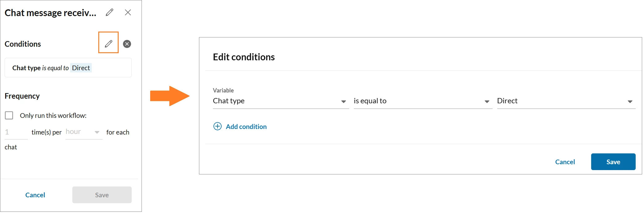Click the Add condition link
Screen dimensions: 644x214
click(x=246, y=126)
